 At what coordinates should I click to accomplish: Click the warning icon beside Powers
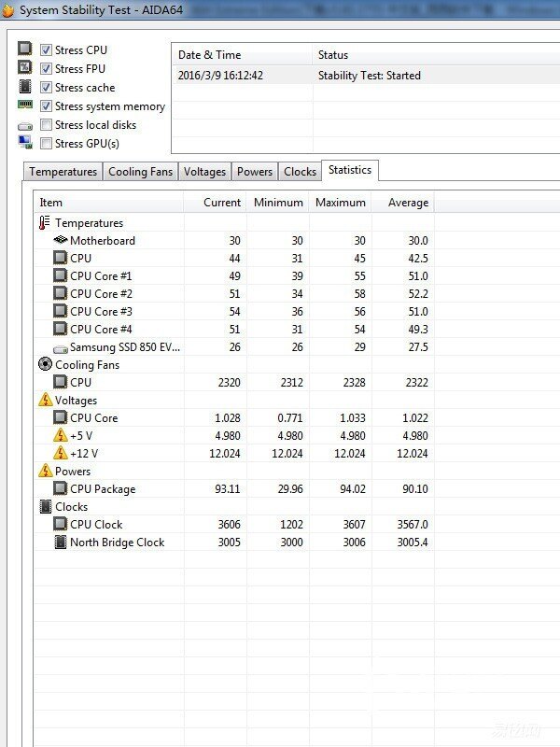click(x=45, y=472)
